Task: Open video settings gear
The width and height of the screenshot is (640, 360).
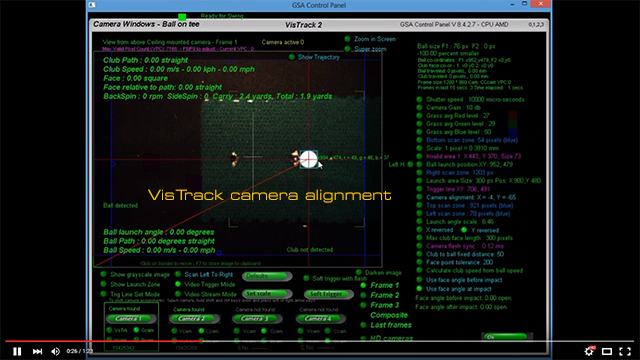Action: (589, 351)
